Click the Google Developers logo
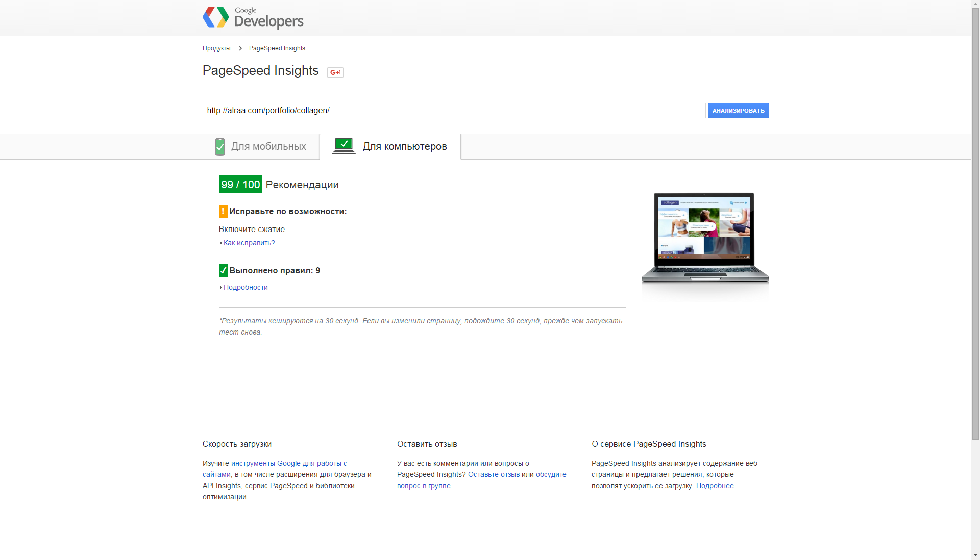Viewport: 980px width, 560px height. (253, 17)
